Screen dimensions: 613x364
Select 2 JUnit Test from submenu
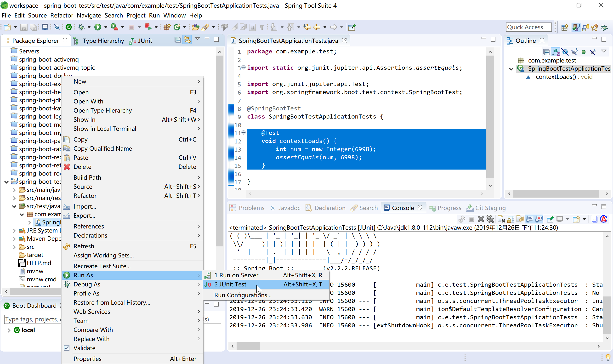pos(266,284)
